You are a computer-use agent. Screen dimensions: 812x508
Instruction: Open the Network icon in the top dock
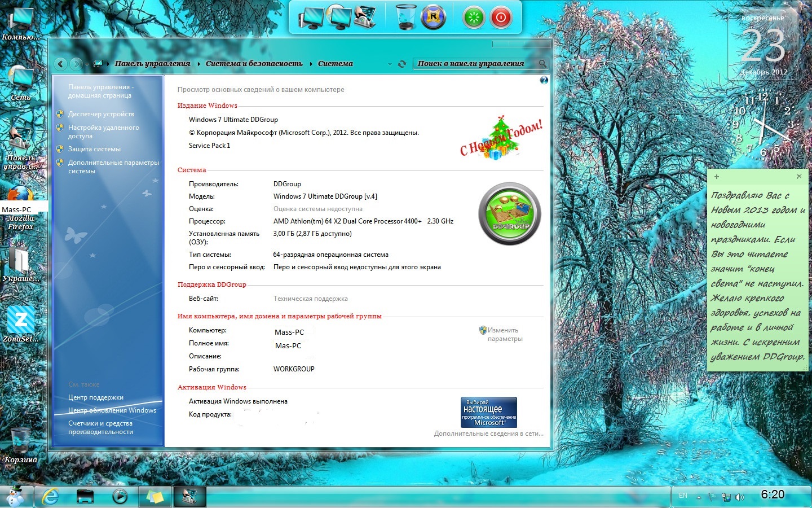pos(340,18)
